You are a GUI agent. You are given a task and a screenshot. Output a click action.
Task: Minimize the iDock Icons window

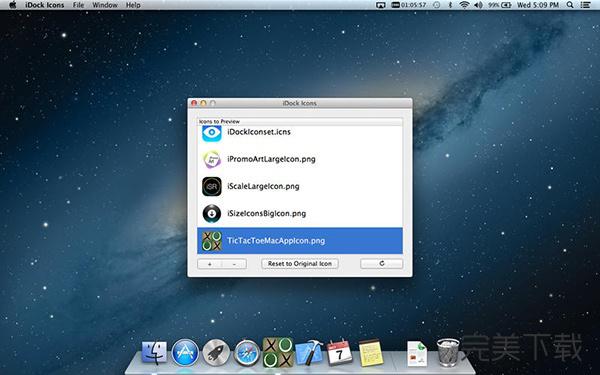pyautogui.click(x=203, y=103)
